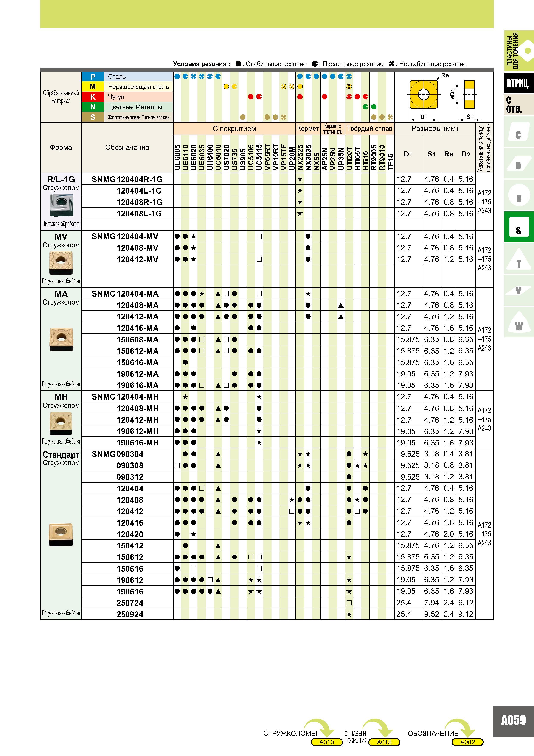This screenshot has height=756, width=534.
Task: Click the active S square insert tab
Action: (519, 227)
